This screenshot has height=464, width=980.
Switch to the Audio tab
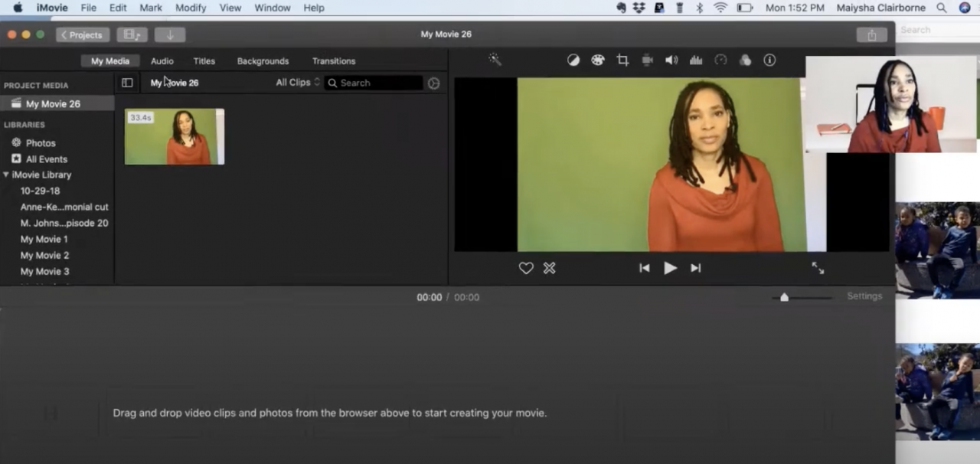(x=162, y=61)
